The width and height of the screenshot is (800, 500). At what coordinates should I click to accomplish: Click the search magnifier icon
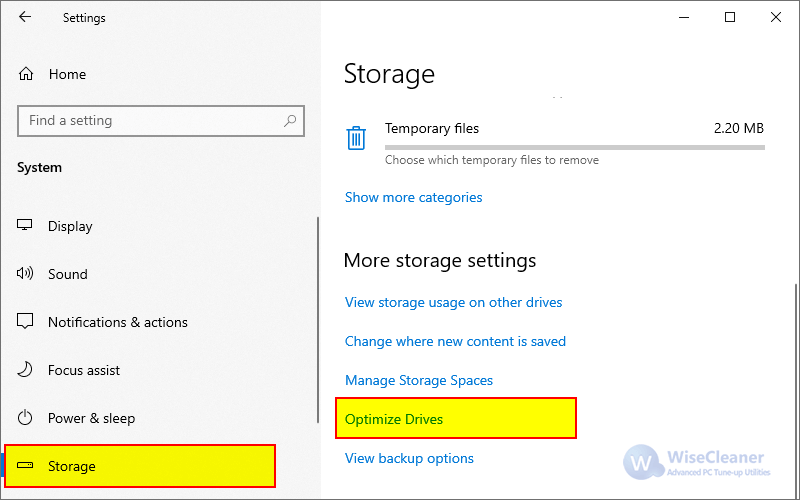(290, 121)
